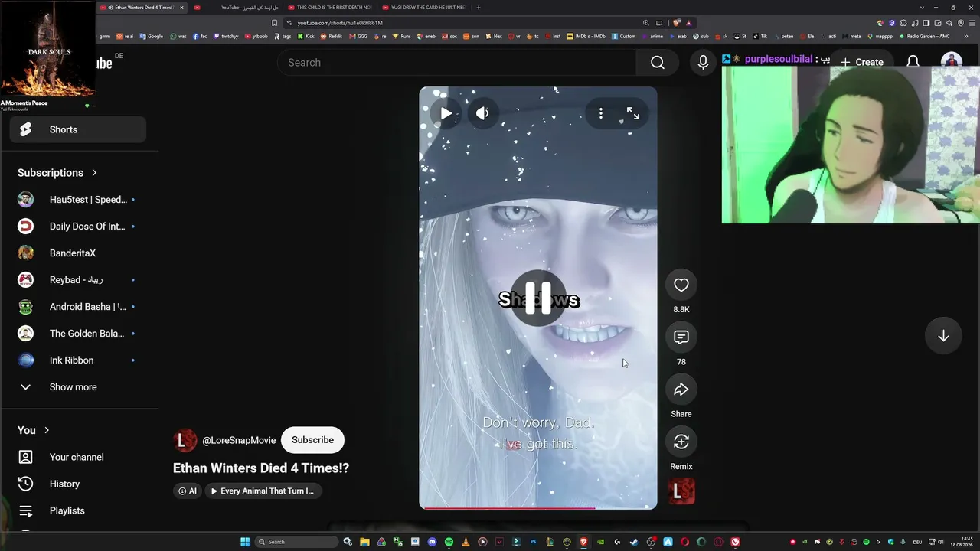Expand the You section chevron
Screen dimensions: 980x551
47,430
